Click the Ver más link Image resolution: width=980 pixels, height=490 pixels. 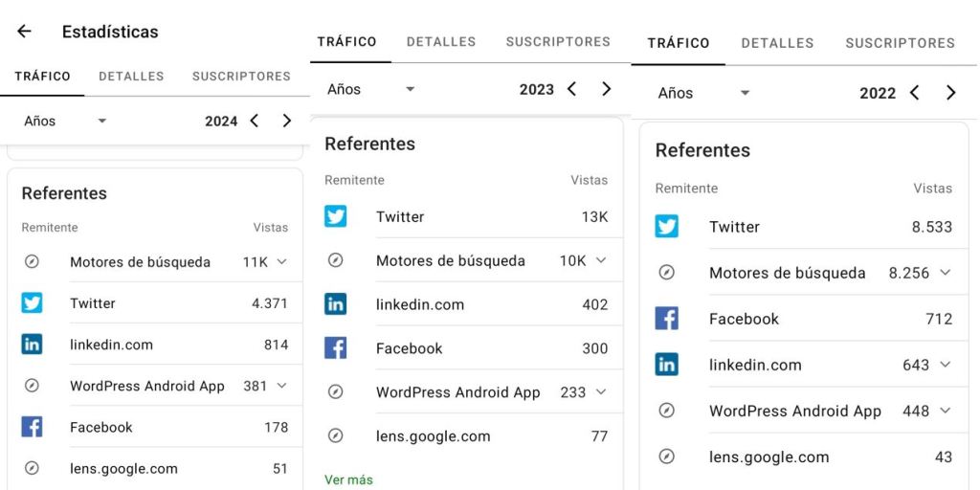point(348,479)
